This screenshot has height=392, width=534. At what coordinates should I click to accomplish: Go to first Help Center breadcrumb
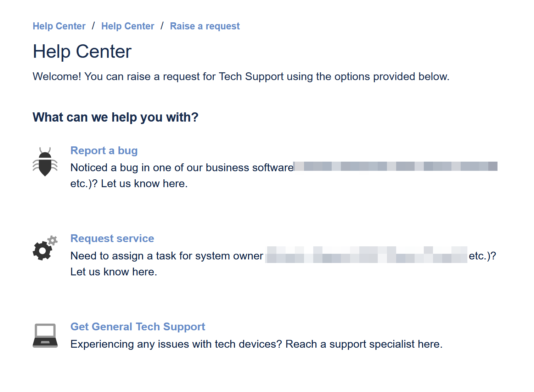click(59, 26)
